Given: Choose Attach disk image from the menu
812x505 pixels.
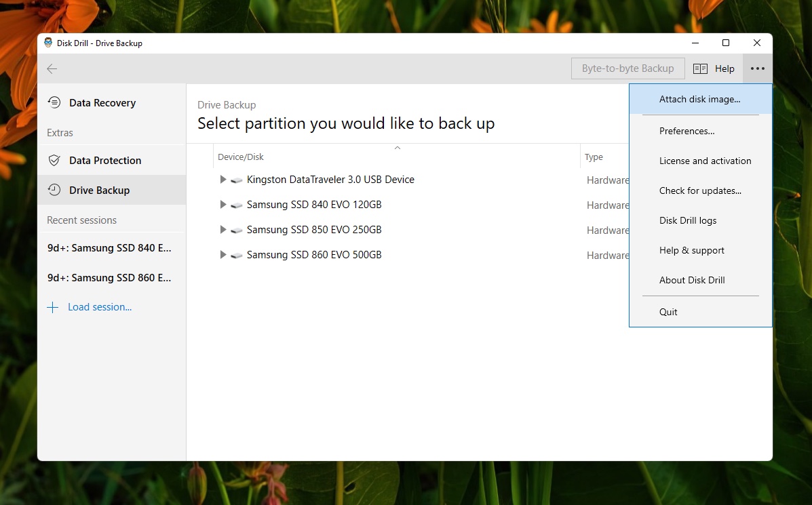Looking at the screenshot, I should tap(700, 100).
